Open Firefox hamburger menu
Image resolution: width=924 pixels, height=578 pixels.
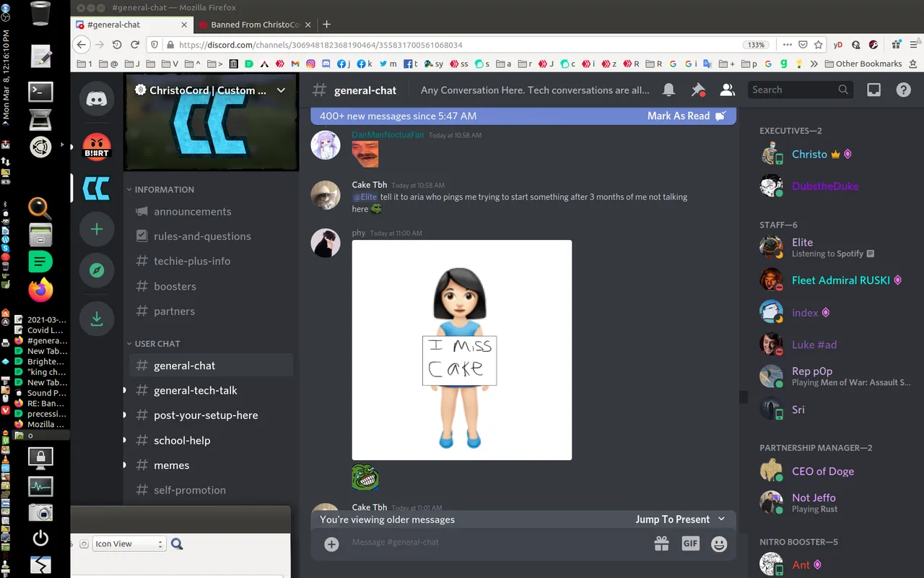[915, 44]
